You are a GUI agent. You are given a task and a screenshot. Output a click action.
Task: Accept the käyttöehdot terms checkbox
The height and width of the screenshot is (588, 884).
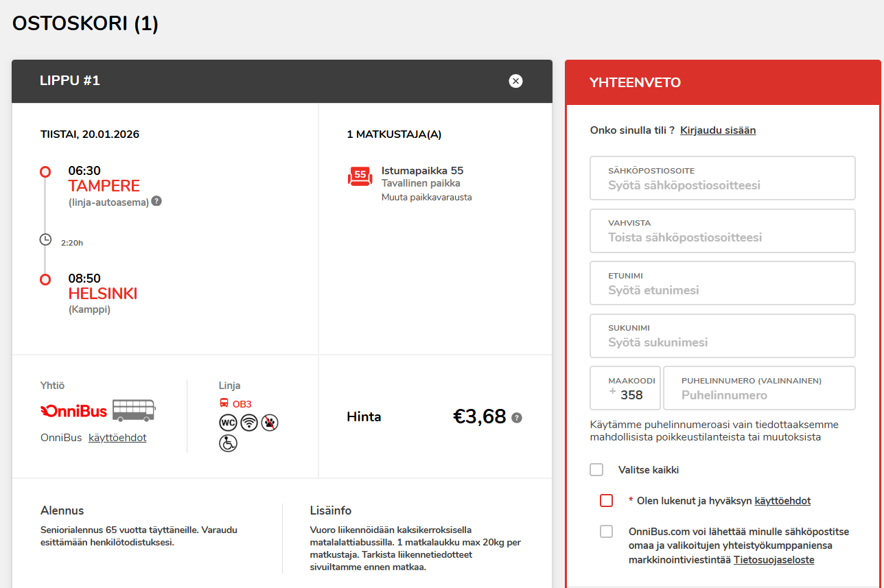click(606, 500)
